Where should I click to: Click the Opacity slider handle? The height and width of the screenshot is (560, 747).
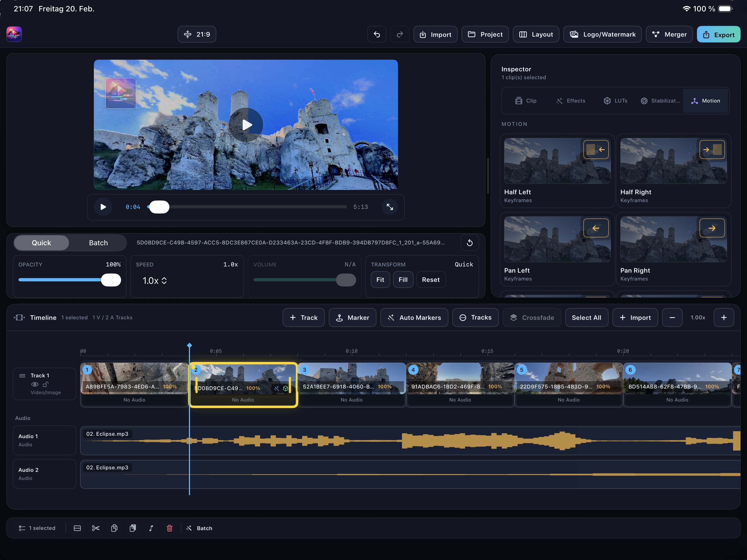(111, 280)
